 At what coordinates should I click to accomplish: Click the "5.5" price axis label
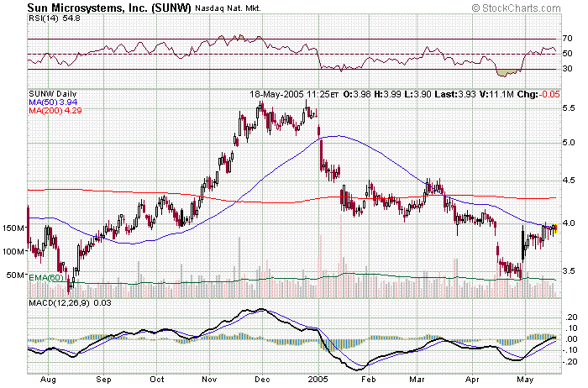point(569,108)
